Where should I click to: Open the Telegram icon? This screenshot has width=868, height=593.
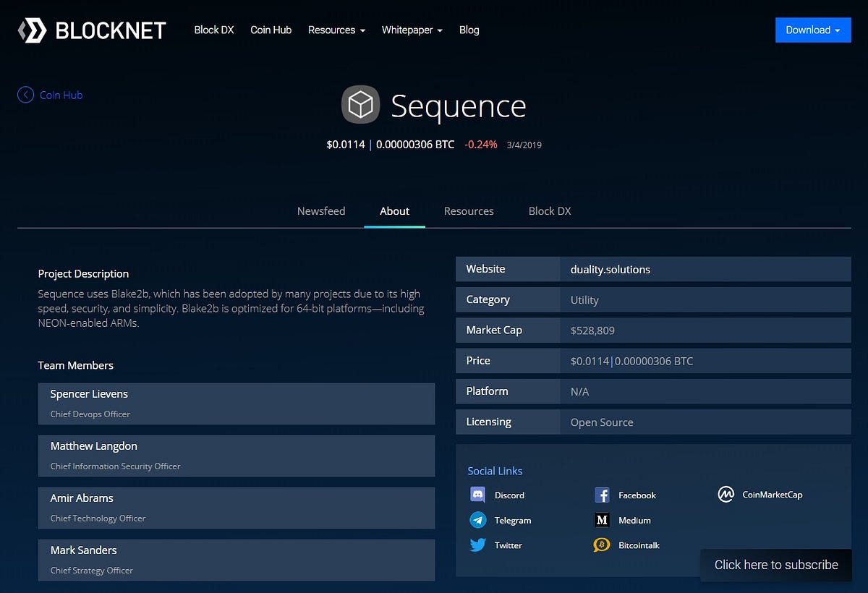477,520
